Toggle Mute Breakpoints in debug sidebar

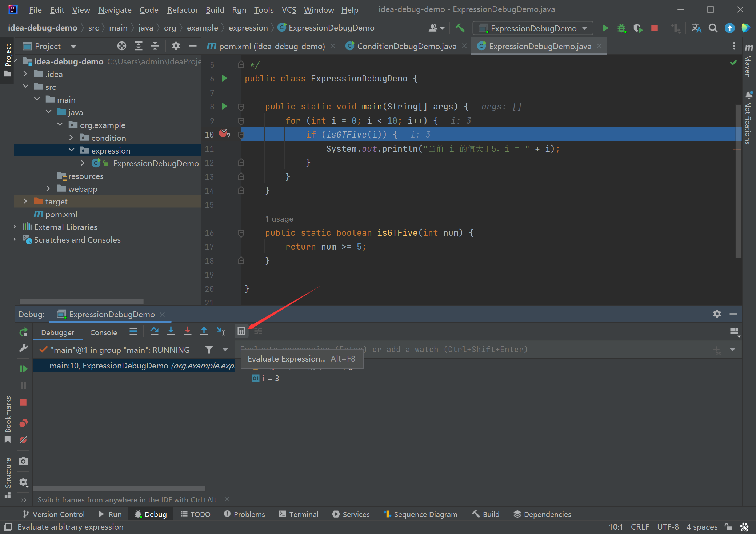click(x=23, y=440)
